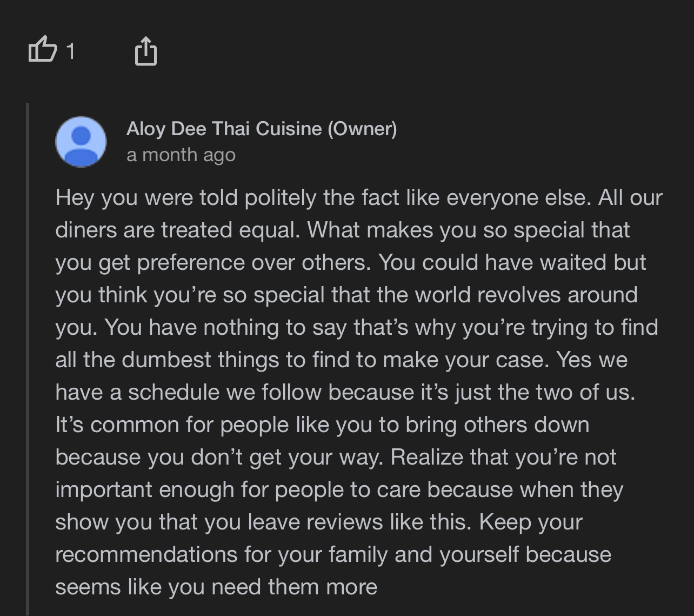Click the '(Owner)' label beside the name
Image resolution: width=694 pixels, height=616 pixels.
[362, 129]
